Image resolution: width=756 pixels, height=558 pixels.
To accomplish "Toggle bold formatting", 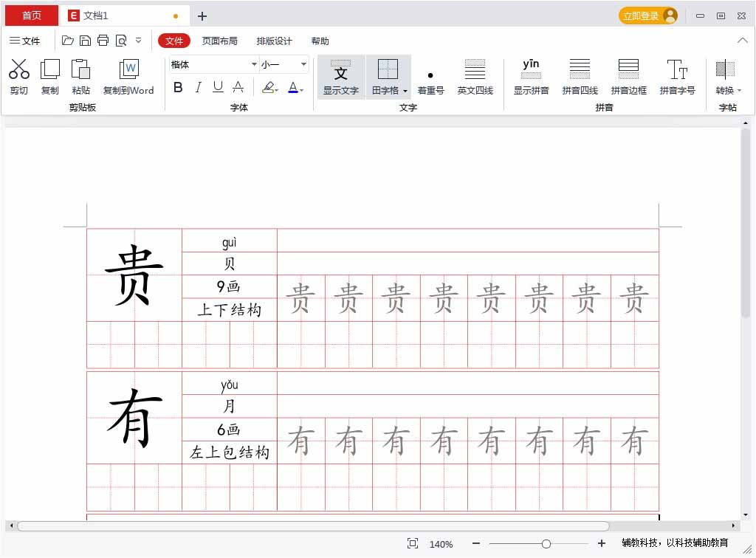I will [178, 87].
